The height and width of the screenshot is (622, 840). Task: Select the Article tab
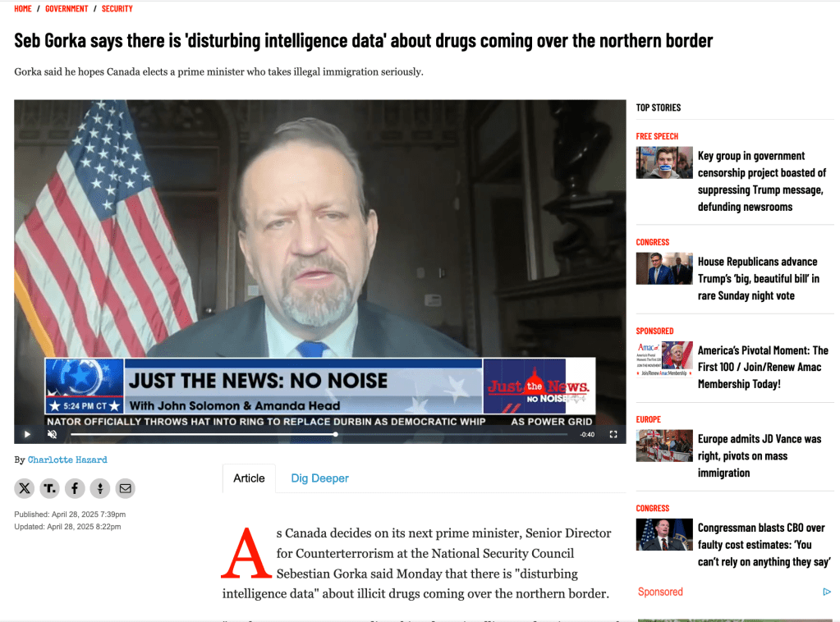coord(249,478)
